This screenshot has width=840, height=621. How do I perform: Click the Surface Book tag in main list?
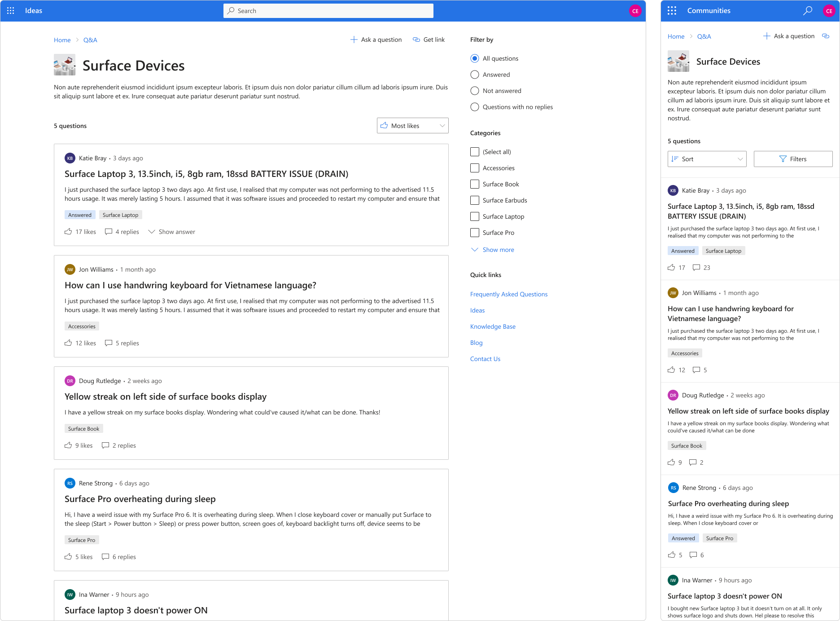tap(84, 429)
